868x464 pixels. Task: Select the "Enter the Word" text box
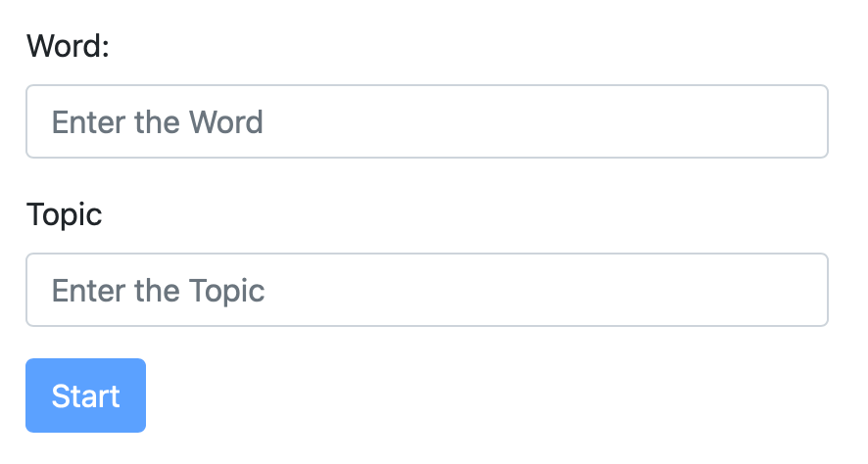click(426, 121)
